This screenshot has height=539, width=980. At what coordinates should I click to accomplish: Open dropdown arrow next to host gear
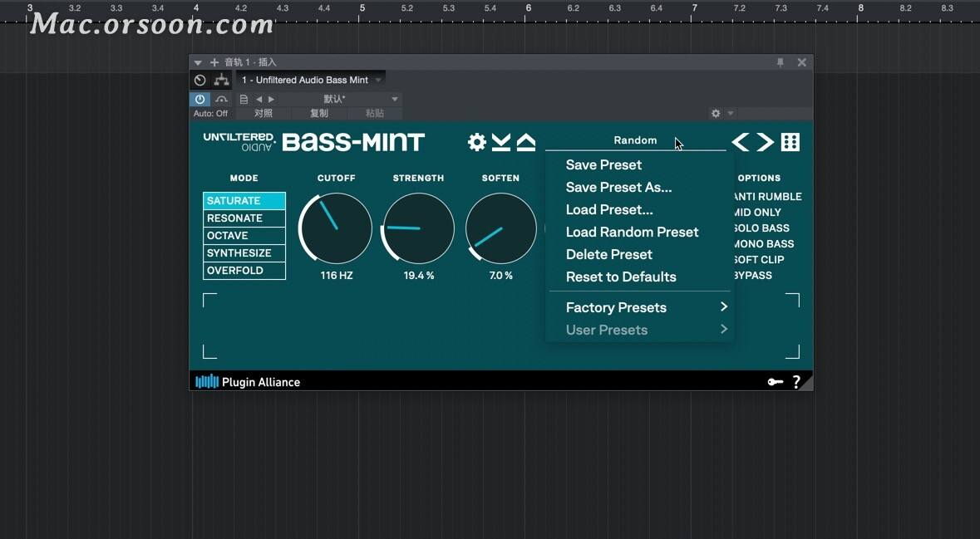tap(730, 113)
